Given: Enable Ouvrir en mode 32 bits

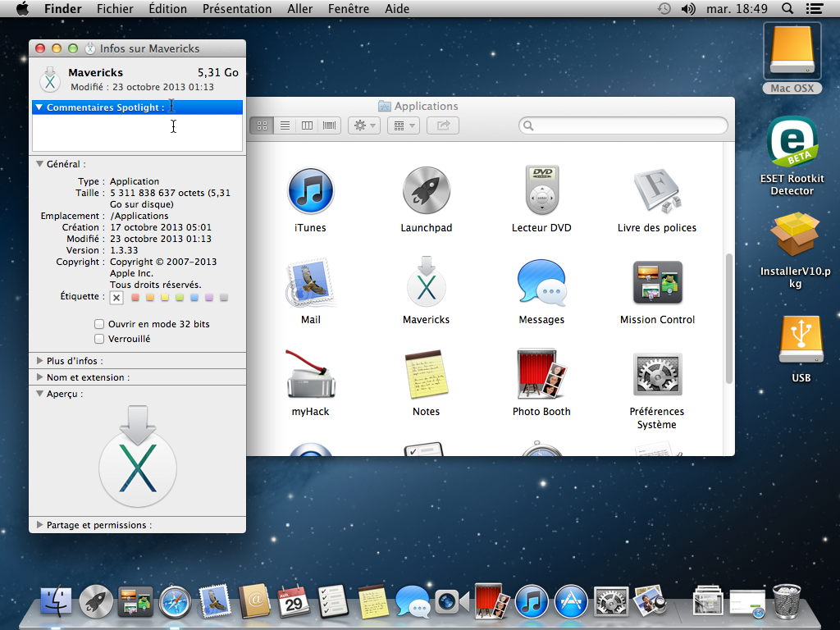Looking at the screenshot, I should 99,324.
